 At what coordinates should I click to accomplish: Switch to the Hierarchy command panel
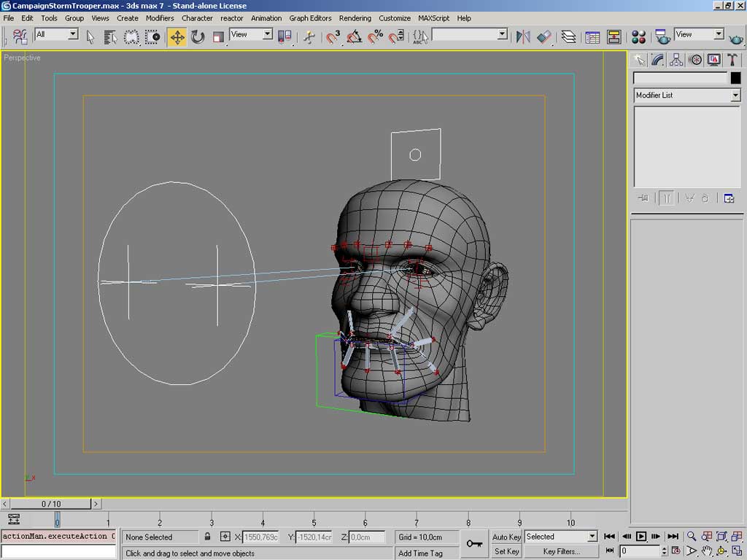click(x=676, y=60)
